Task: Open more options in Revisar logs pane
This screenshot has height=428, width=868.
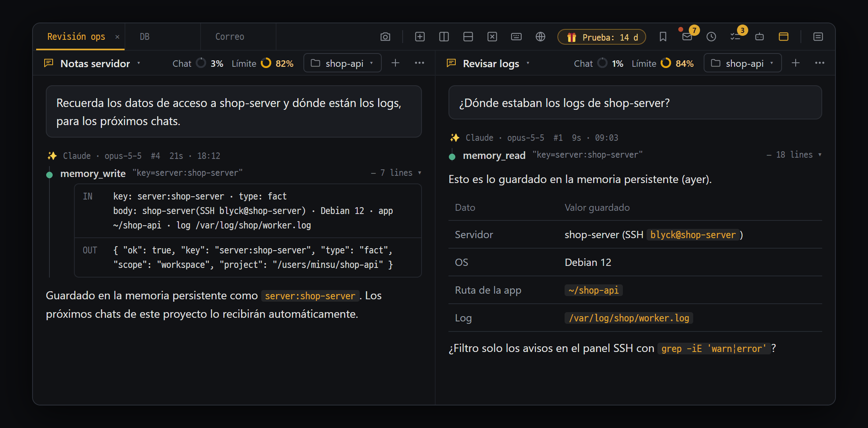Action: point(820,63)
